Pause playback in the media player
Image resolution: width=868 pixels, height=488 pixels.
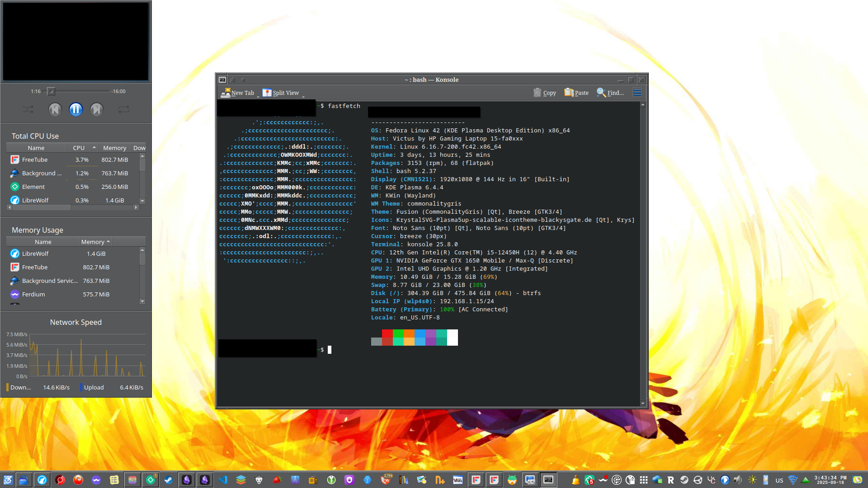click(76, 109)
